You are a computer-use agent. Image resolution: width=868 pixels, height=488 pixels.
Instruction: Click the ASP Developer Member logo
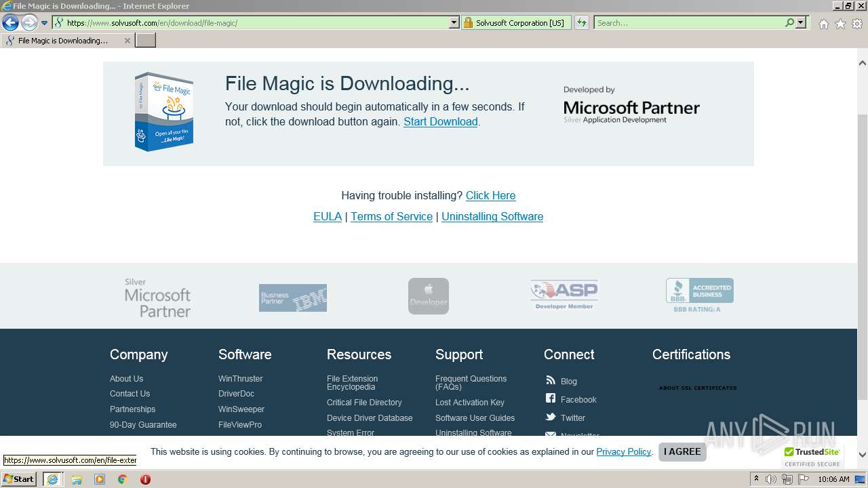coord(564,296)
